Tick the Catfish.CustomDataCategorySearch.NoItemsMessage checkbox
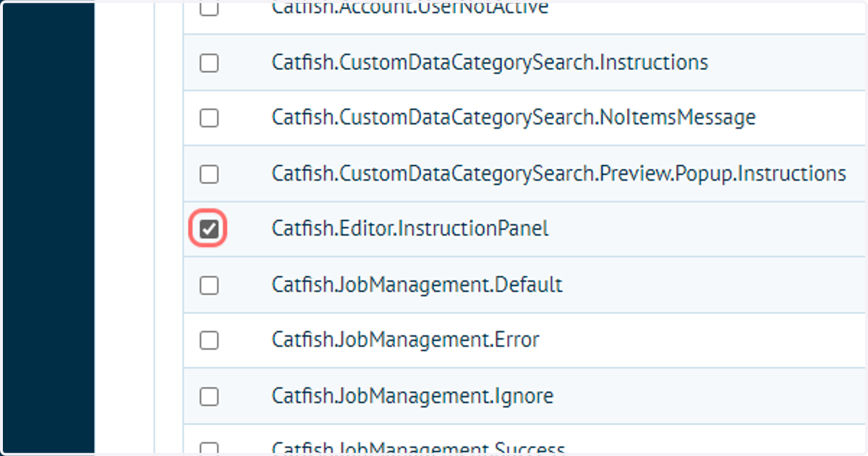 click(209, 118)
